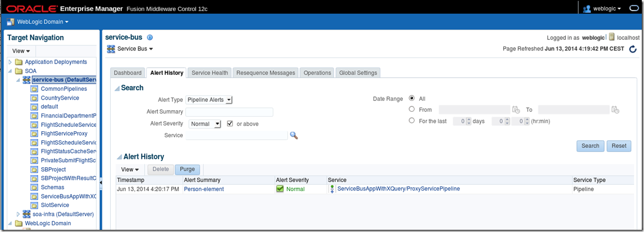Click the refresh page icon
644x232 pixels.
point(633,49)
